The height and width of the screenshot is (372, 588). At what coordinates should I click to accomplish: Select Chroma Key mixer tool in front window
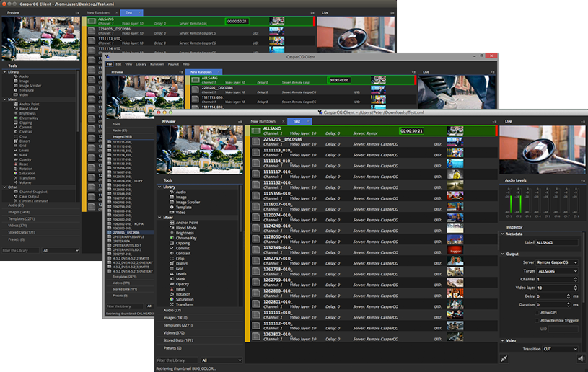183,238
